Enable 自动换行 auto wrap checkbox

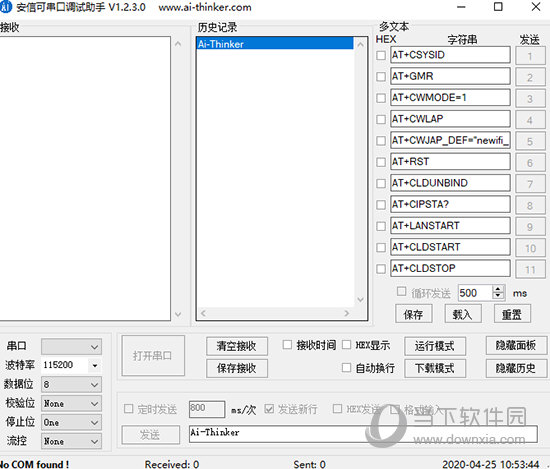[x=346, y=368]
